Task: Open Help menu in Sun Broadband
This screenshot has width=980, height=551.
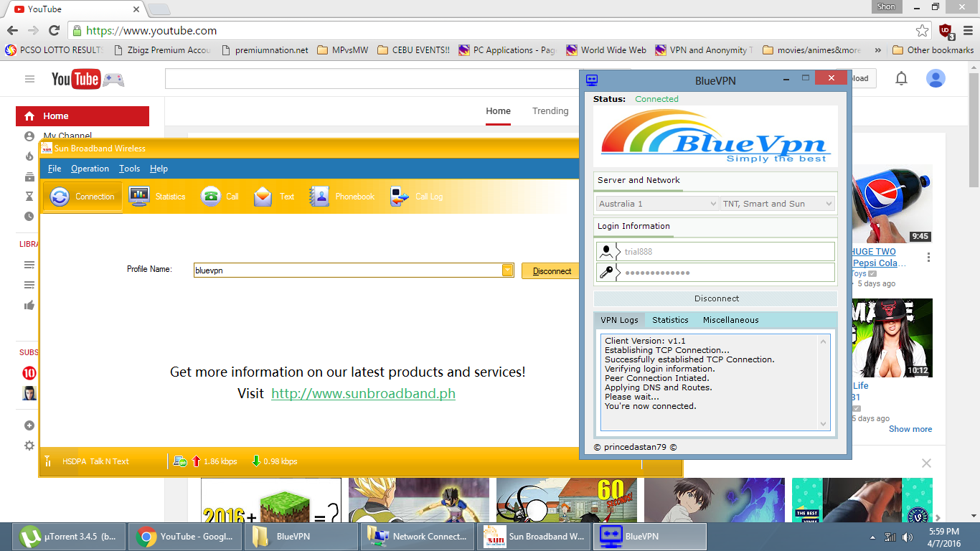Action: point(159,169)
